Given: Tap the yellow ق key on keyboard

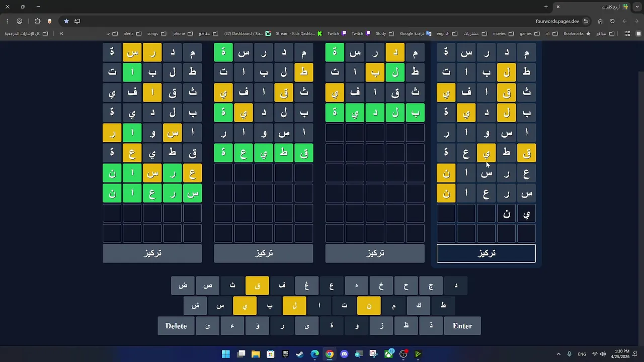Looking at the screenshot, I should tap(257, 286).
